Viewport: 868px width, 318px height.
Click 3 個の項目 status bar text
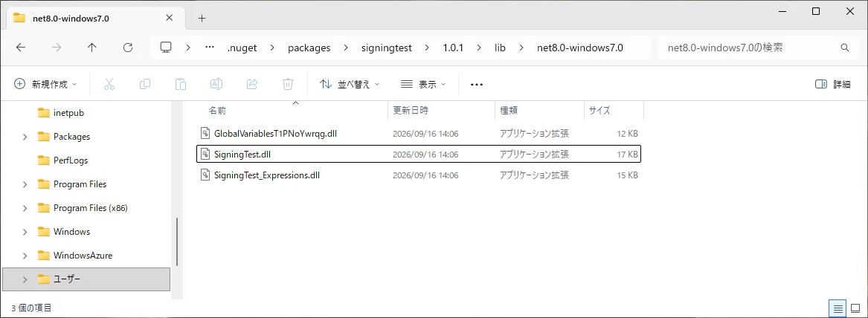tap(31, 308)
